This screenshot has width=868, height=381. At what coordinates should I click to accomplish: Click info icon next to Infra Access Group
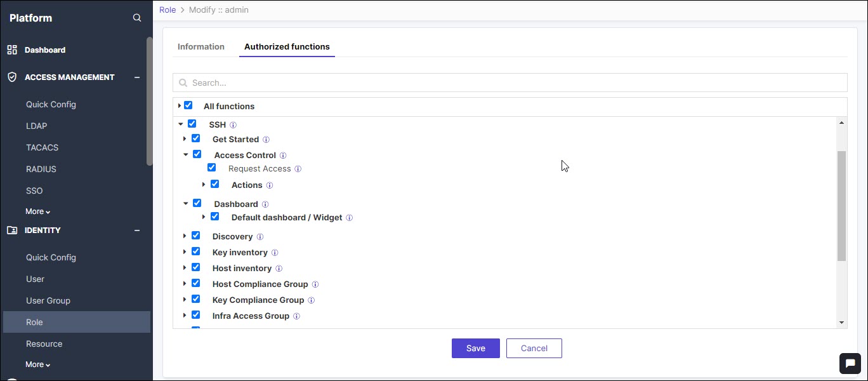(x=296, y=316)
